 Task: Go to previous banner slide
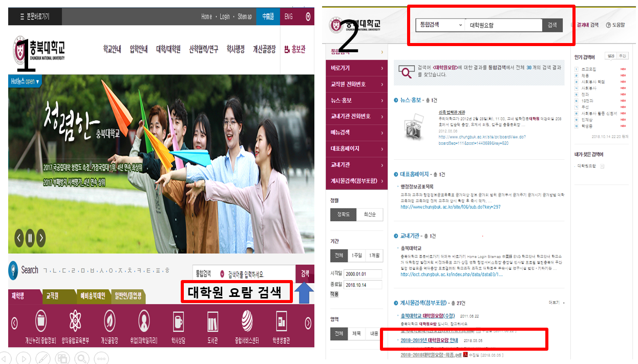tap(19, 238)
